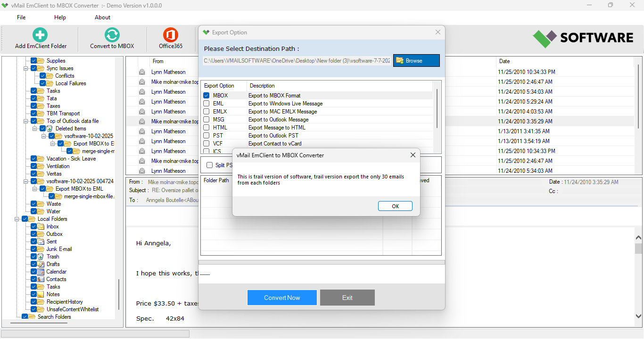Click the Deleted Items folder icon
644x339 pixels.
point(50,129)
